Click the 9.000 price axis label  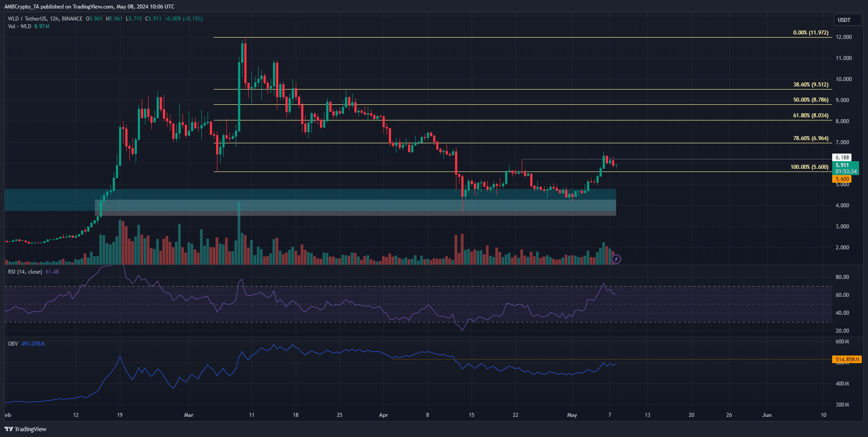coord(843,100)
